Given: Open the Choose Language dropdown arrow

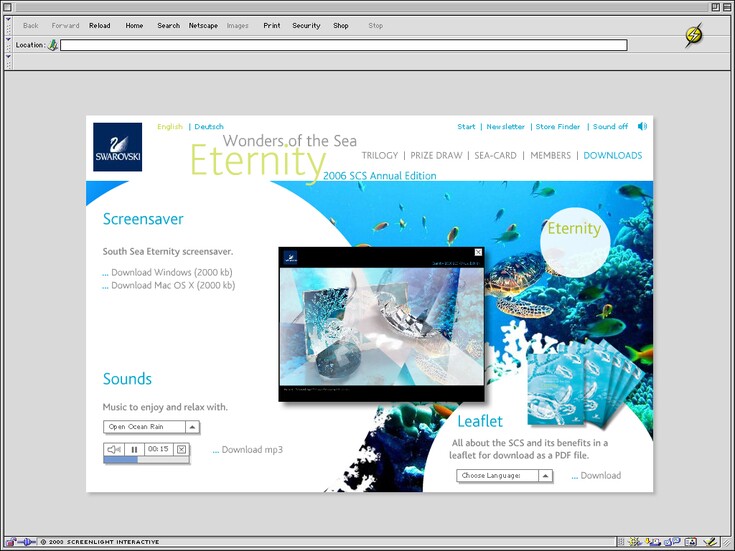Looking at the screenshot, I should click(x=545, y=476).
